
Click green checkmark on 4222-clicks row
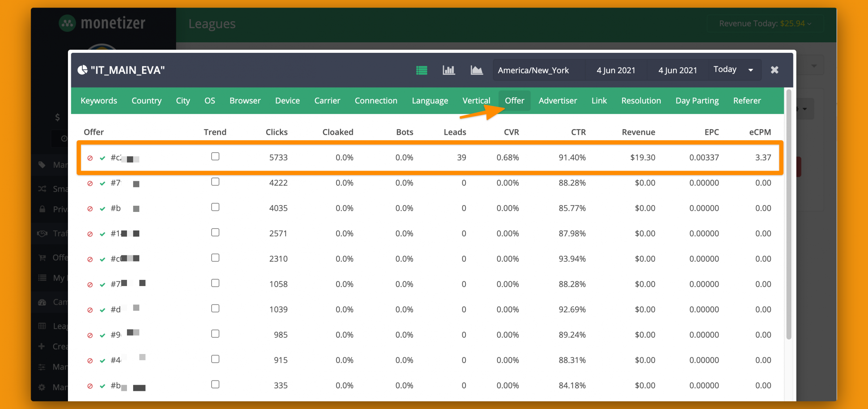point(102,183)
